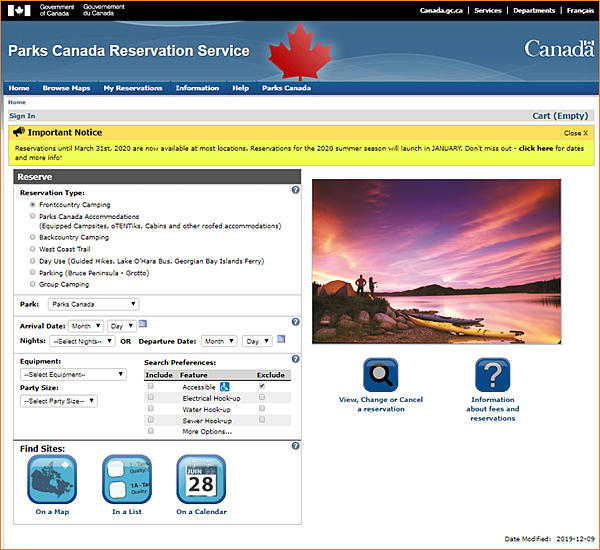The height and width of the screenshot is (550, 600).
Task: Close the Important Notice banner
Action: (576, 133)
